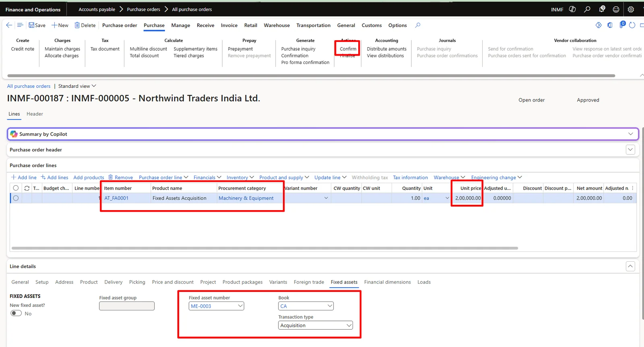Expand the Purchase order header section
The image size is (644, 347).
click(630, 150)
